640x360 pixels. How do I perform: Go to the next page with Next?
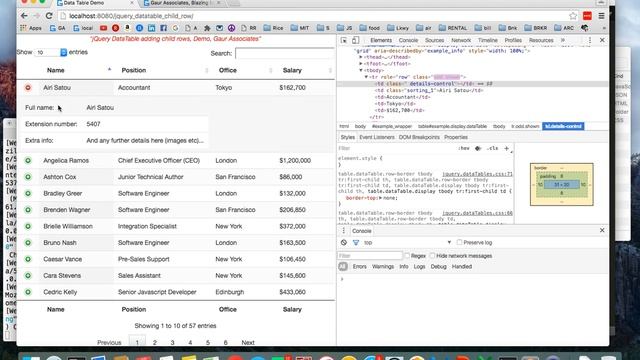(x=248, y=342)
